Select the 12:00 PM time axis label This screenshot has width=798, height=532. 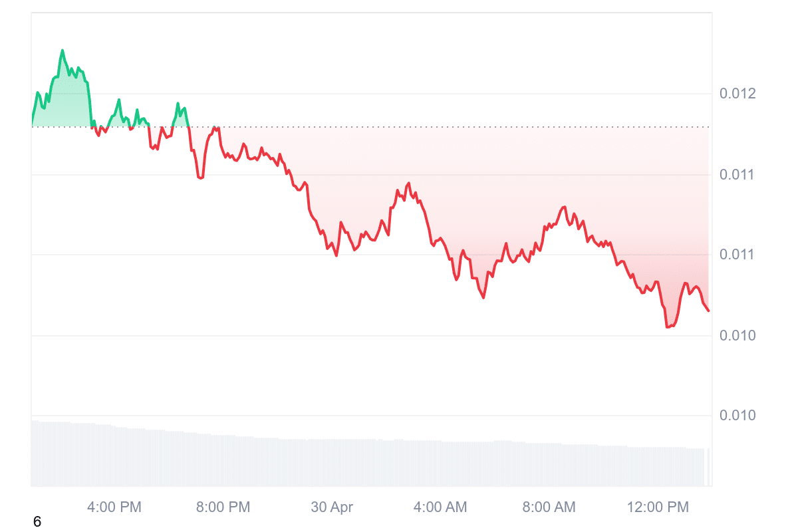click(x=658, y=507)
